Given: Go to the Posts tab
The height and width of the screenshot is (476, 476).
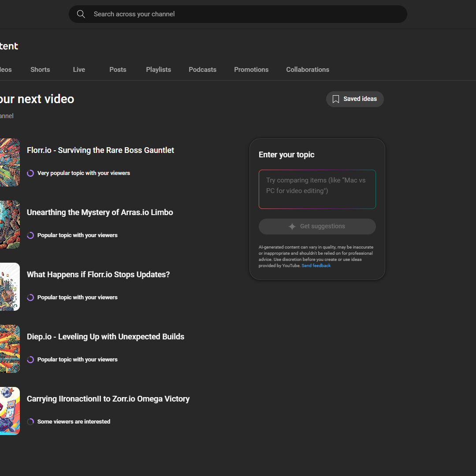Looking at the screenshot, I should pos(118,70).
